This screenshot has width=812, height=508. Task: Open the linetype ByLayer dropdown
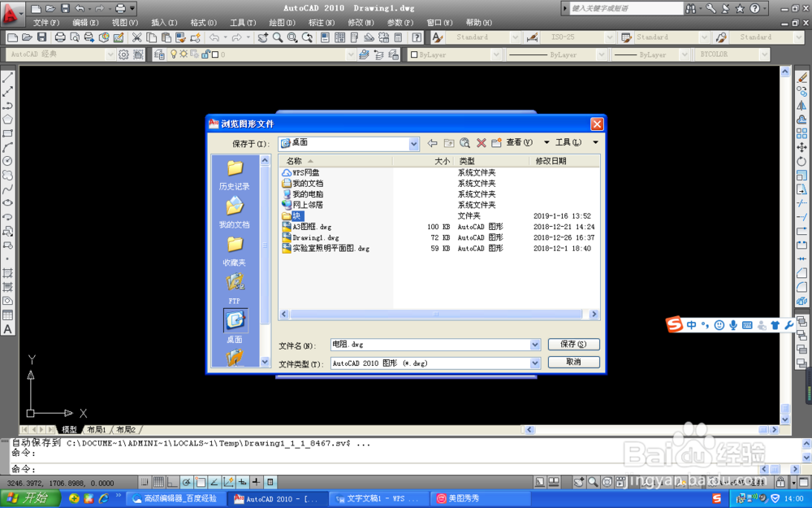601,54
